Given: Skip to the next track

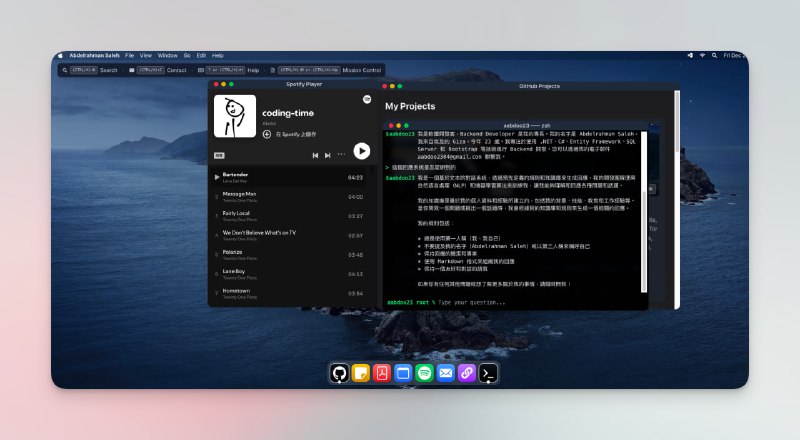Looking at the screenshot, I should [328, 155].
